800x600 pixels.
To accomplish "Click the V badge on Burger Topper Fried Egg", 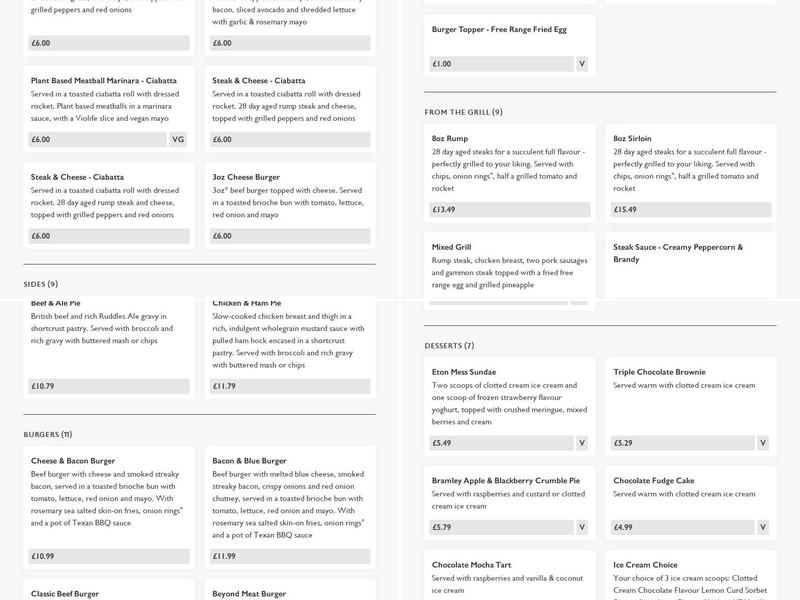I will coord(582,64).
